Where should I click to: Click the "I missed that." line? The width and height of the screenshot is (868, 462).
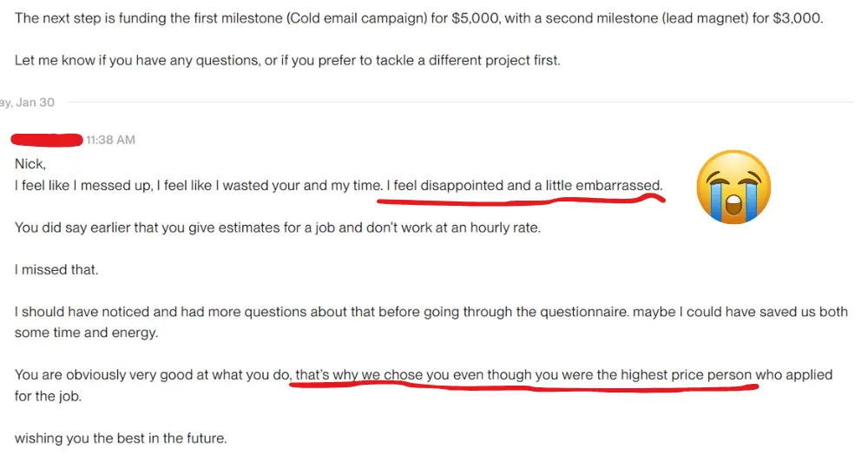[x=56, y=270]
